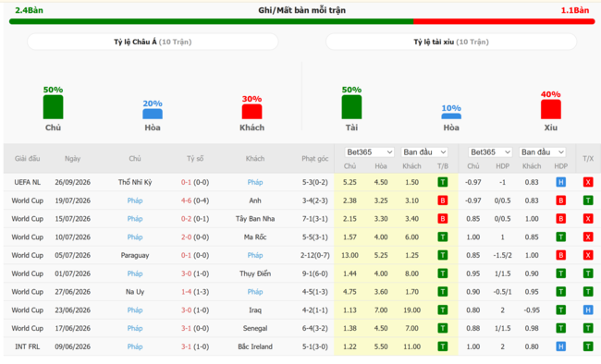This screenshot has height=364, width=601.
Task: Click the UEFA NL competition cell
Action: click(x=27, y=182)
